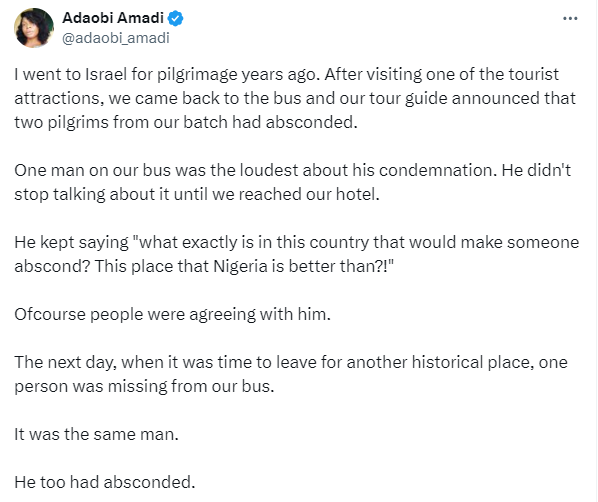598x502 pixels.
Task: Click the final line 'He too had absconded.'
Action: [x=105, y=482]
